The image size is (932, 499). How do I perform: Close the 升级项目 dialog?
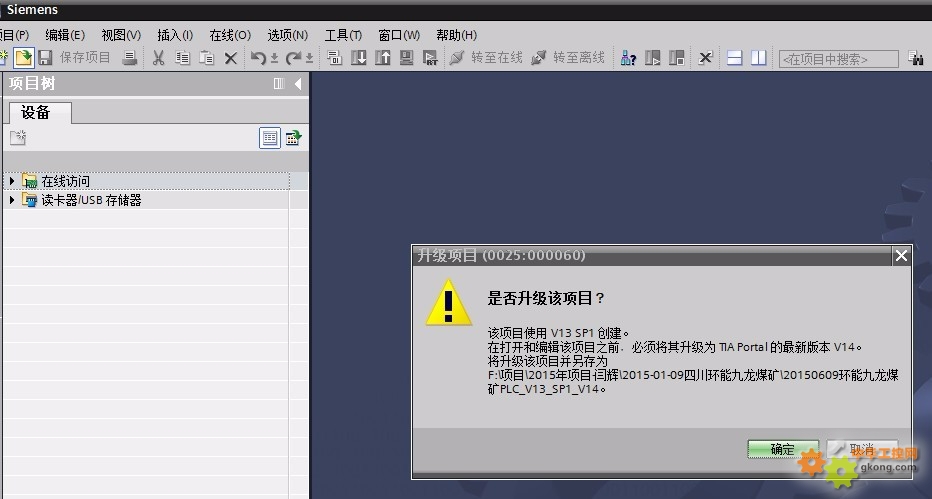point(901,255)
